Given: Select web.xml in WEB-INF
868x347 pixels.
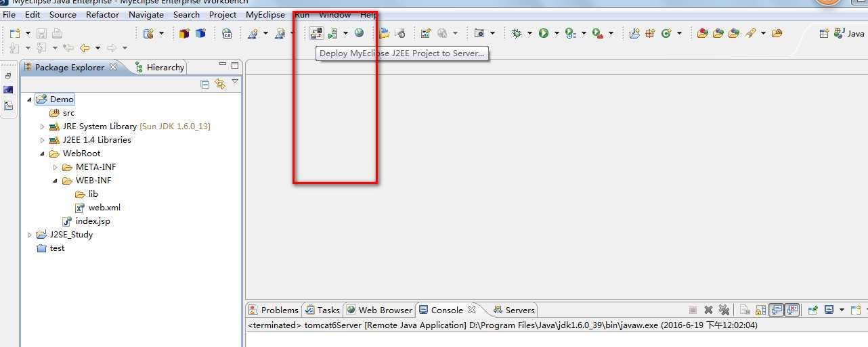Looking at the screenshot, I should (98, 208).
